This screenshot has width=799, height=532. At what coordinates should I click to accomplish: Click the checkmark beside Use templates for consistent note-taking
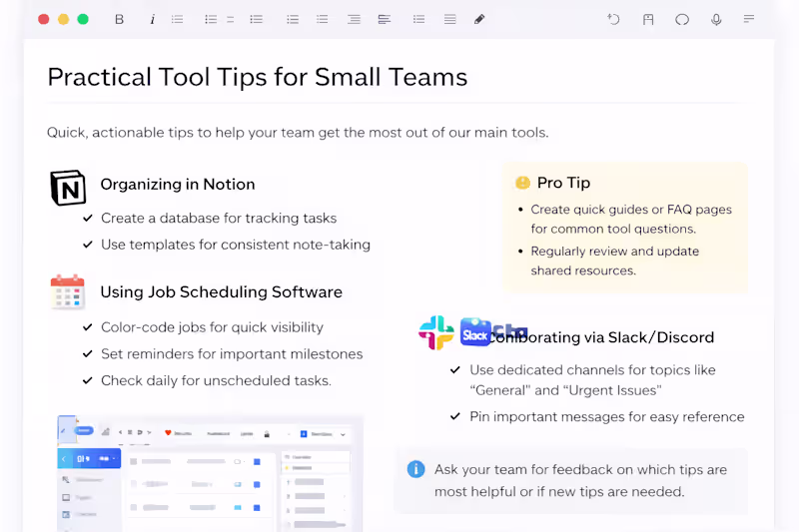pyautogui.click(x=88, y=245)
